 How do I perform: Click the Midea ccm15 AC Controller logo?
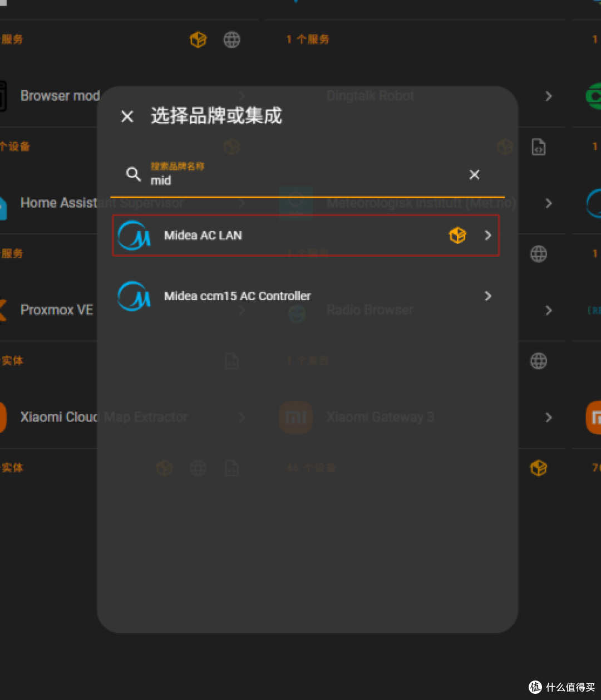click(x=134, y=296)
